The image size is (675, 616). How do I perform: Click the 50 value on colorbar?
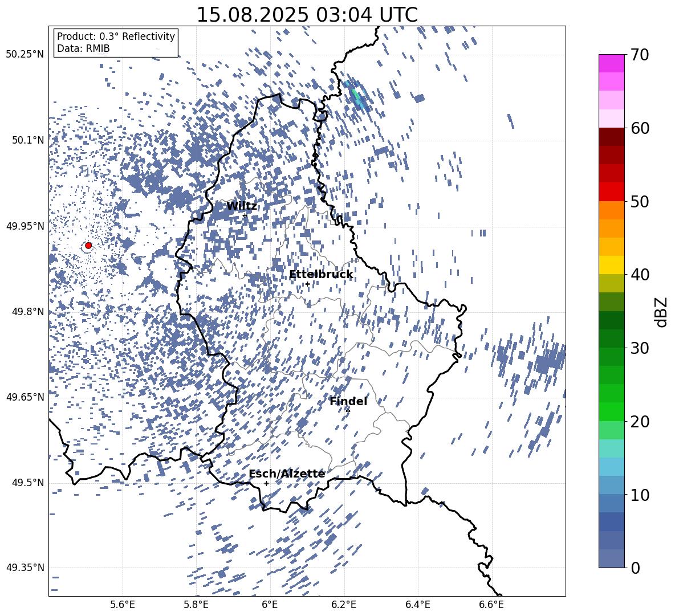[640, 201]
